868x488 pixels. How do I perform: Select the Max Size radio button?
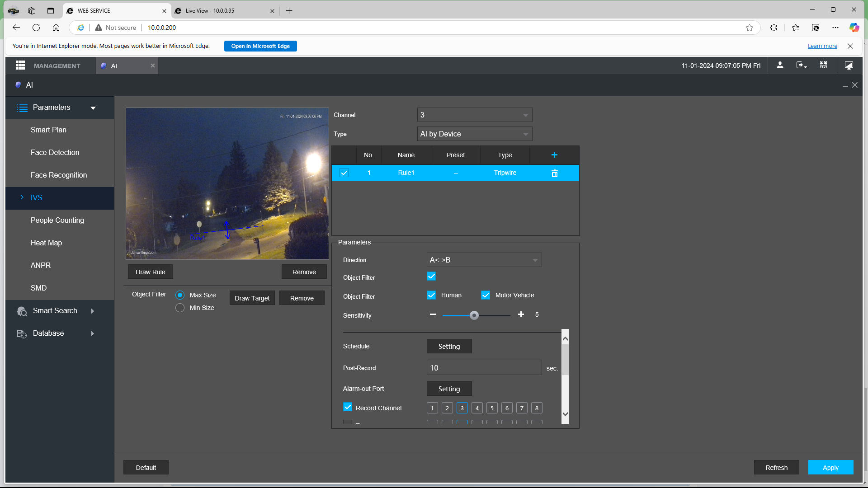pos(180,295)
